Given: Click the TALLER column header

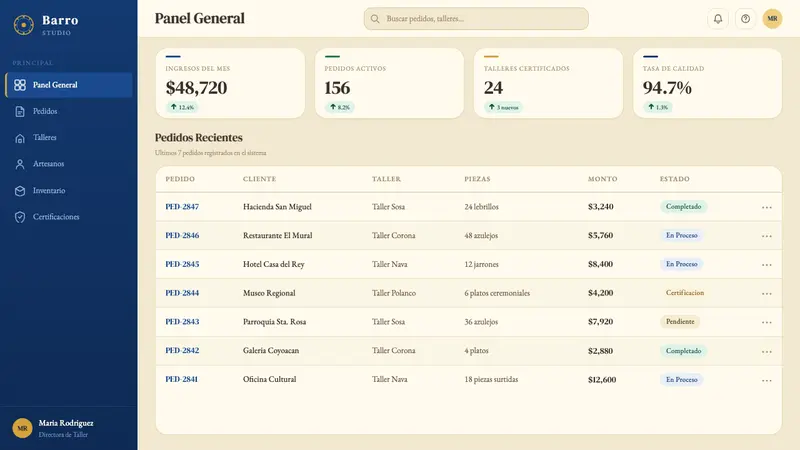Looking at the screenshot, I should pos(386,179).
